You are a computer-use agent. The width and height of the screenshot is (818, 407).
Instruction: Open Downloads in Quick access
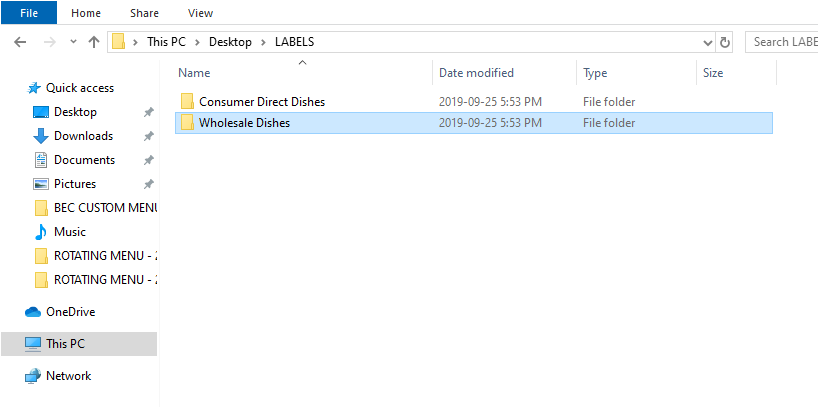click(x=83, y=136)
